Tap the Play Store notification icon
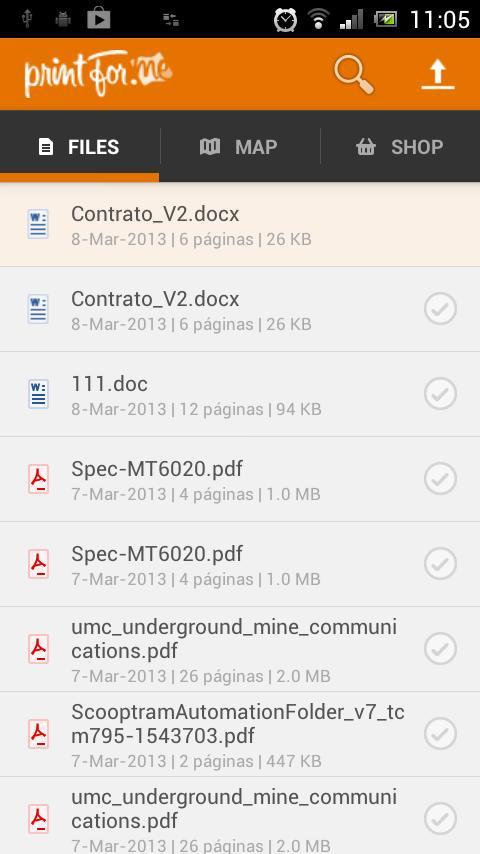 tap(99, 20)
